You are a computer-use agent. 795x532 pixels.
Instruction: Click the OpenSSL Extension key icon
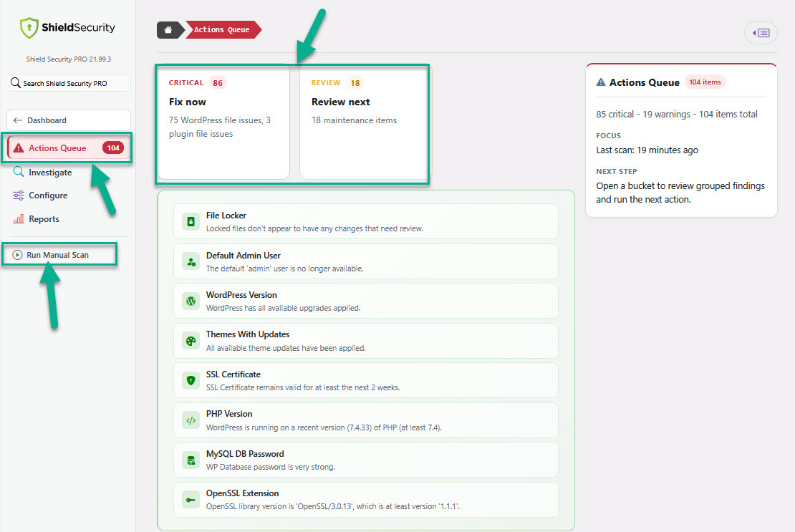(191, 500)
